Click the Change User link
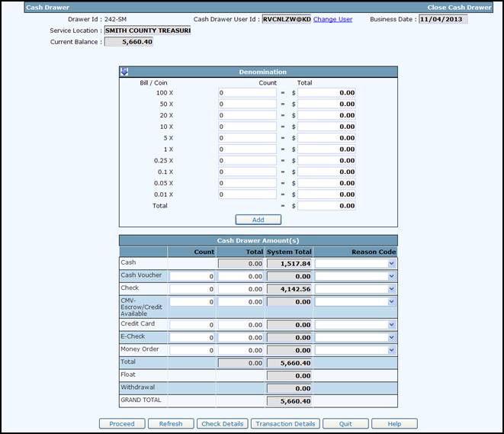Viewport: 504px width, 434px height. pyautogui.click(x=334, y=19)
